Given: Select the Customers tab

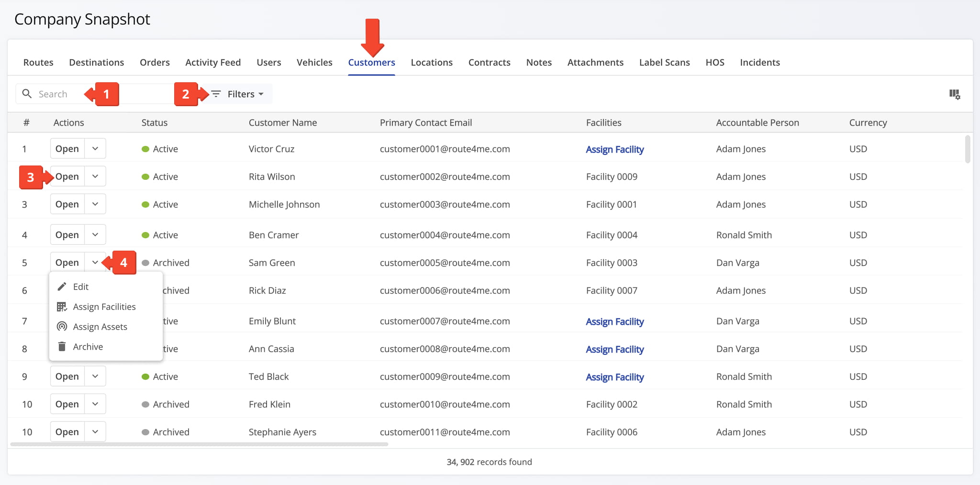Looking at the screenshot, I should click(372, 62).
